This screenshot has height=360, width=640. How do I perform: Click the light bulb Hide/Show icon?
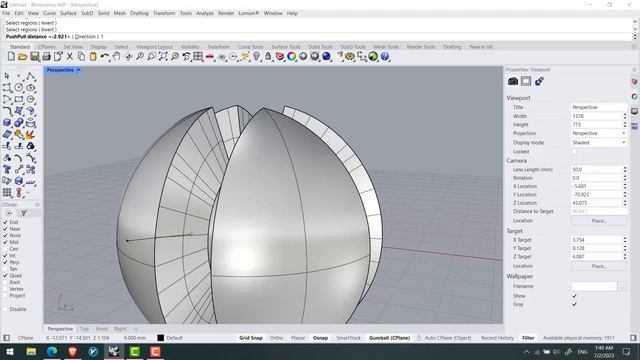click(x=256, y=56)
